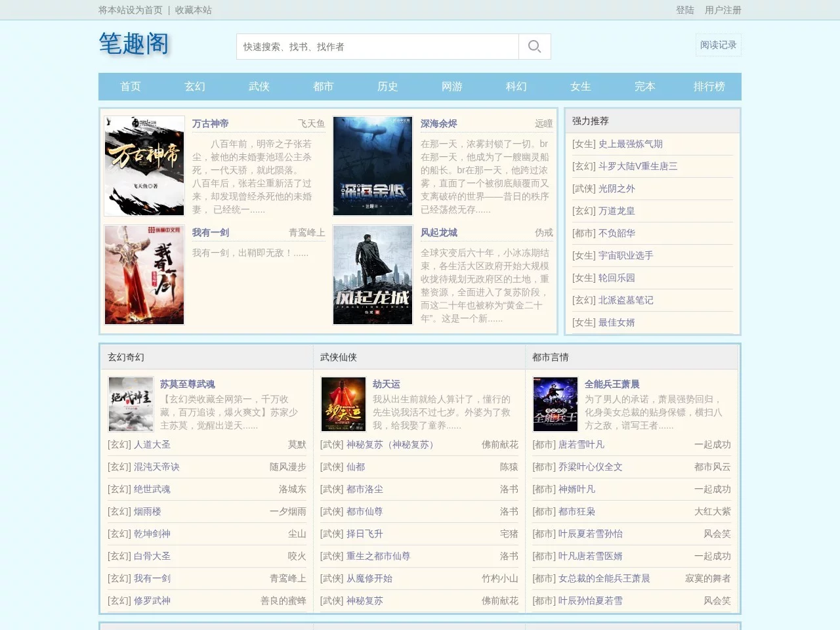Click the 苏莫至尊武魂 title link

[x=188, y=384]
